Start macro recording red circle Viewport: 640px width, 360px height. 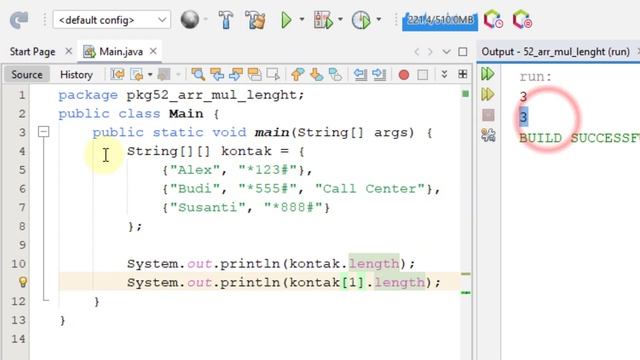404,75
